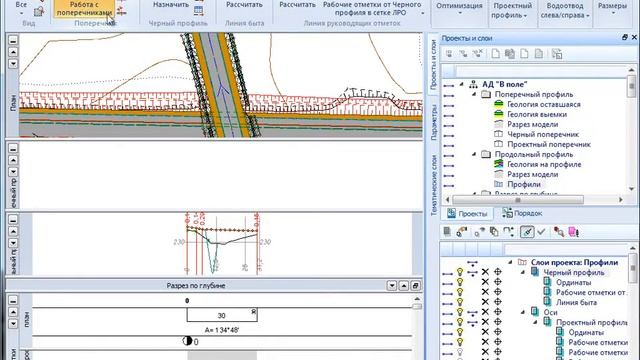Viewport: 640px width, 360px height.
Task: Click the restore icon on Разрез по глубине header
Action: pos(416,285)
